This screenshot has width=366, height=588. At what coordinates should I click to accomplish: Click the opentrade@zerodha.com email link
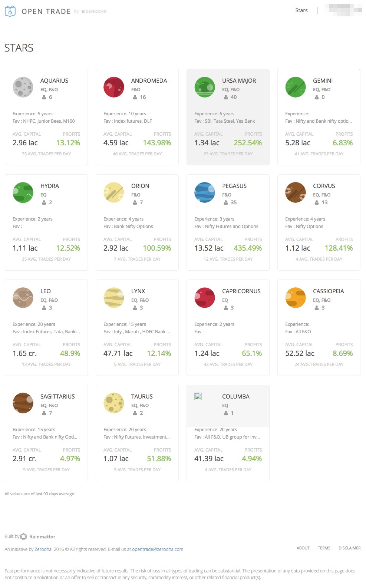(x=158, y=549)
